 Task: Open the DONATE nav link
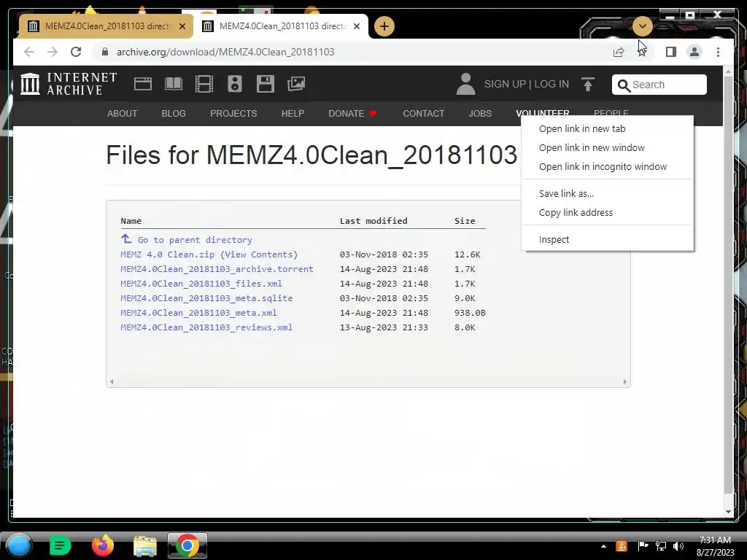coord(352,113)
